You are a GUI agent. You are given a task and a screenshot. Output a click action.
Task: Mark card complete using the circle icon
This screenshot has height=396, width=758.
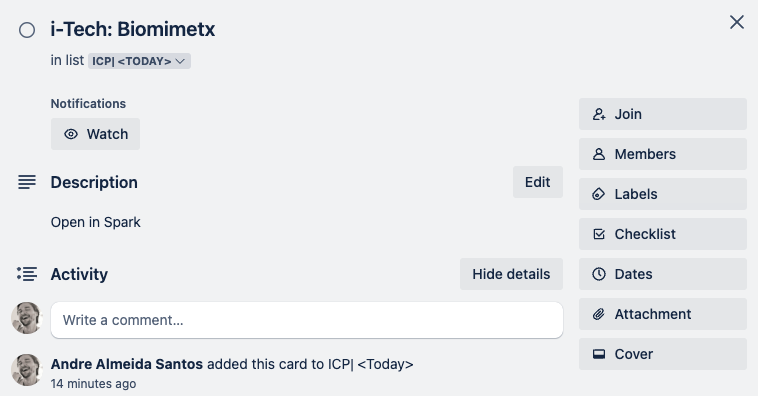(x=27, y=30)
